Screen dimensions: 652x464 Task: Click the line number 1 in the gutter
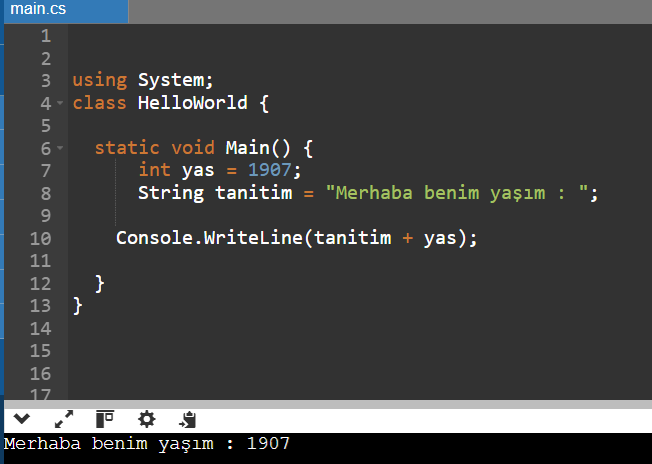point(46,36)
